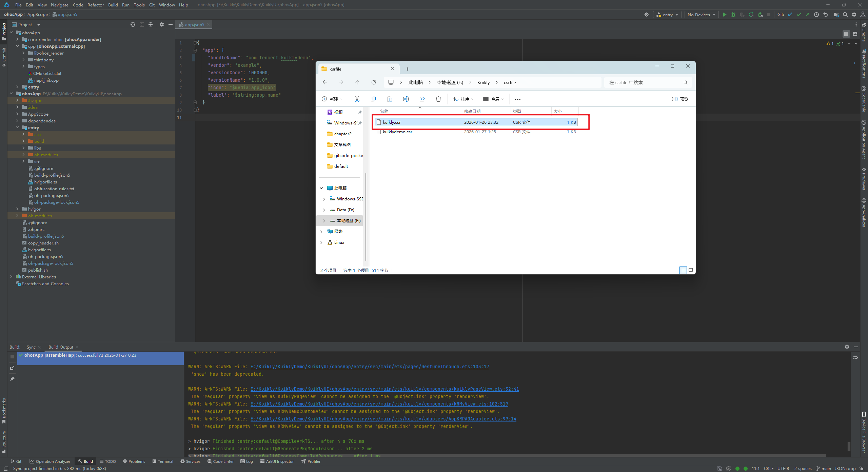The image size is (868, 472).
Task: Uncheck the kuikly.csr file checkbox
Action: click(x=379, y=122)
